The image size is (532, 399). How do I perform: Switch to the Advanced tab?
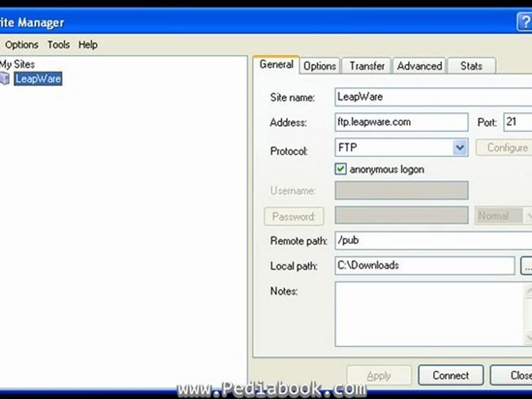(420, 66)
